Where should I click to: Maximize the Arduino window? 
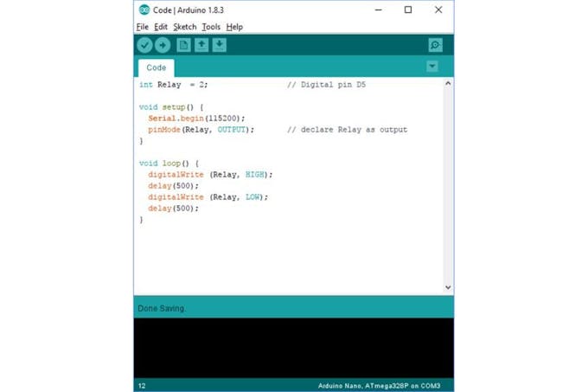point(408,10)
